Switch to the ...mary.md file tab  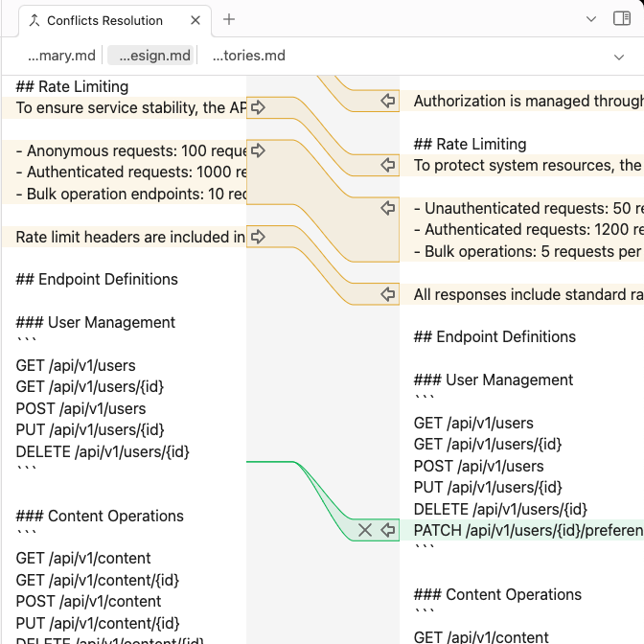click(61, 56)
